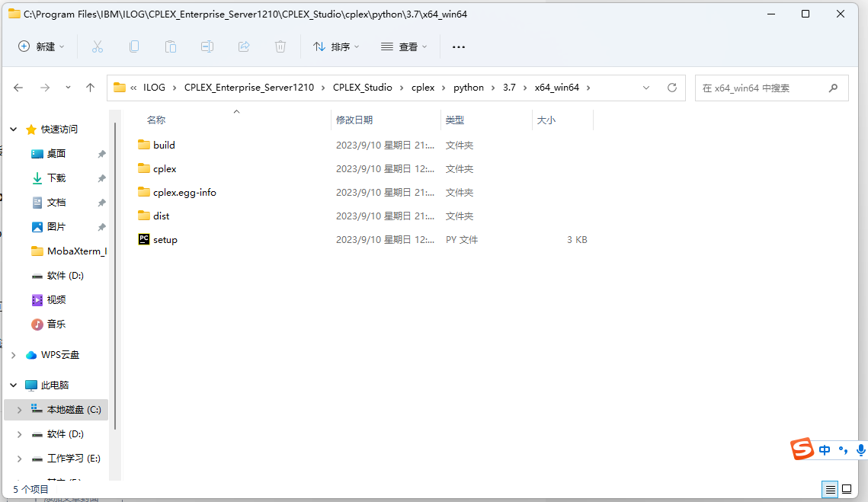
Task: Click the Copy icon in toolbar
Action: click(134, 47)
